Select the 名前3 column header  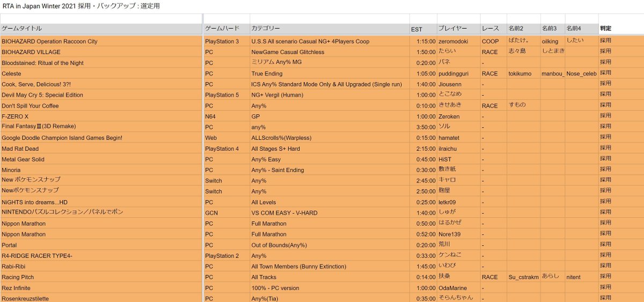point(552,28)
